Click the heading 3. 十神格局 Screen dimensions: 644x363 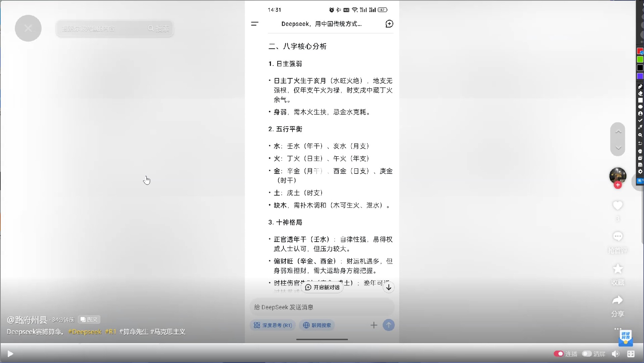(285, 223)
